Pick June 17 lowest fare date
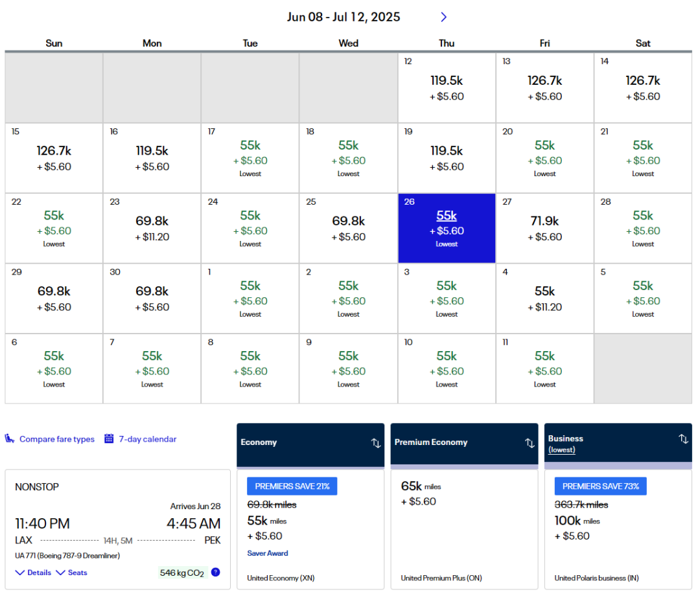700x603 pixels. click(x=250, y=158)
